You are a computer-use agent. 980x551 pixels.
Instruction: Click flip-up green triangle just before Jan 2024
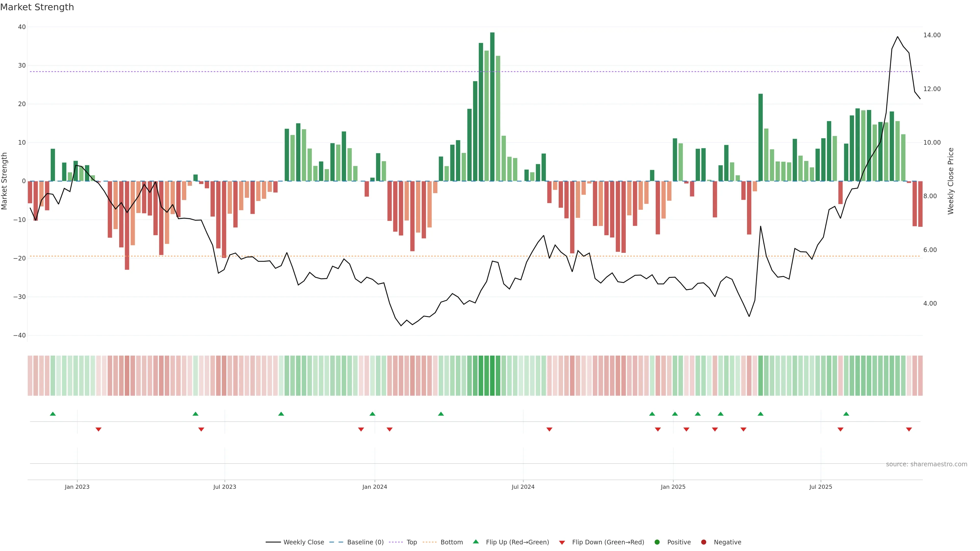click(x=372, y=414)
